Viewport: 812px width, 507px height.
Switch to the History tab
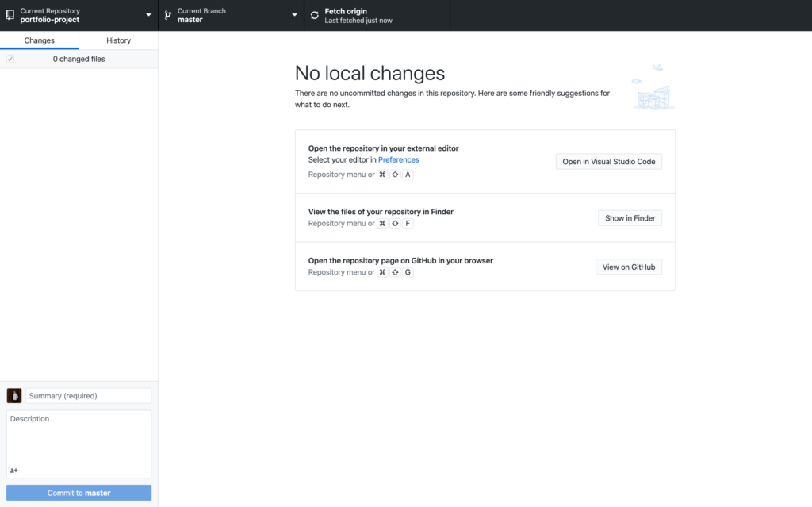[x=119, y=40]
